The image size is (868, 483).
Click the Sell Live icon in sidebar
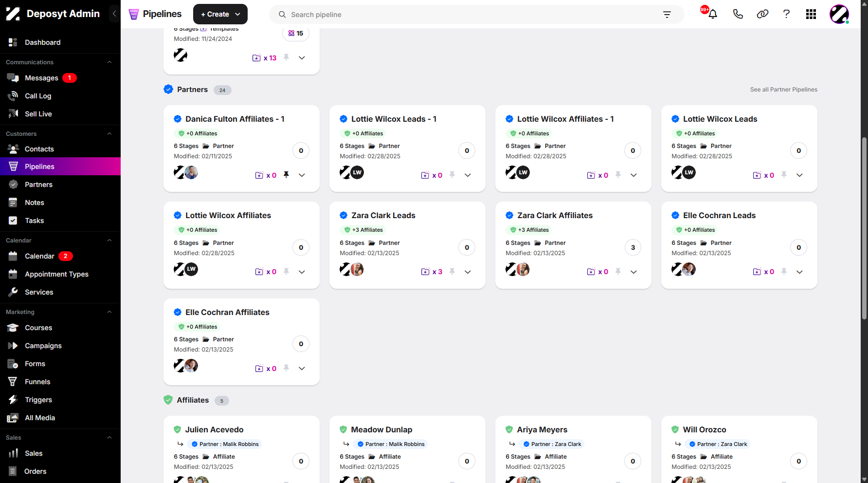click(x=13, y=114)
